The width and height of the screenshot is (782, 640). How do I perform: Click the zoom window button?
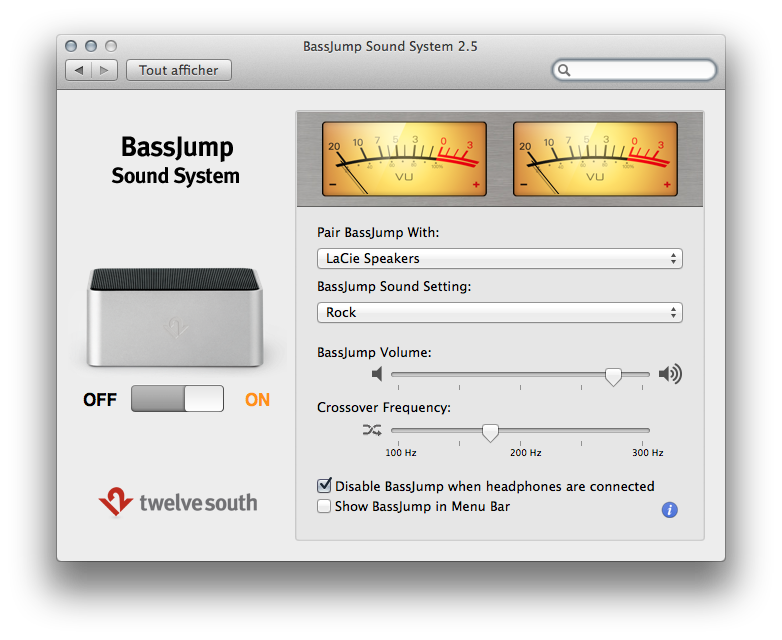[x=111, y=46]
